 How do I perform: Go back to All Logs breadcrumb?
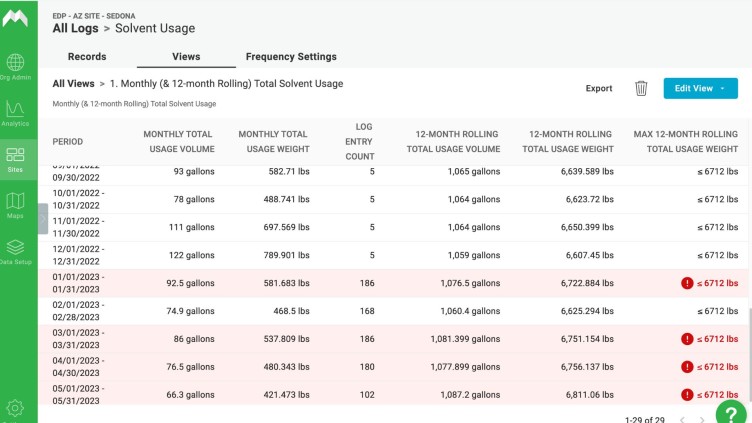coord(75,28)
